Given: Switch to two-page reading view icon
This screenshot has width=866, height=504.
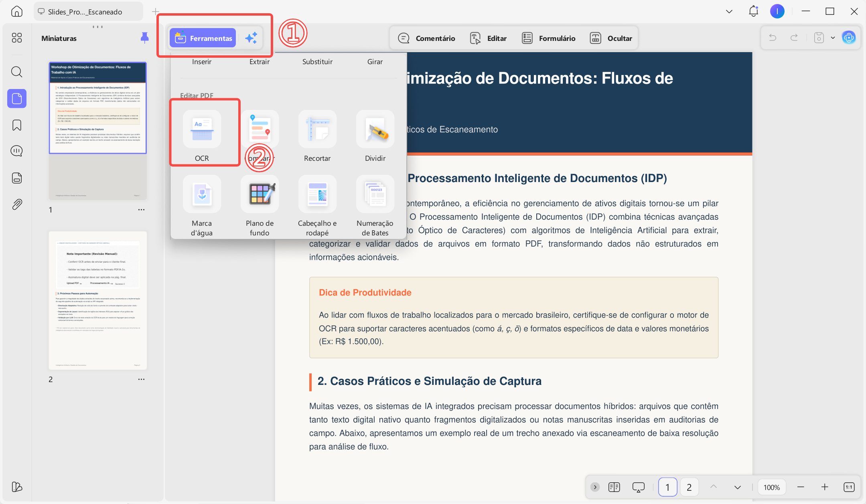Looking at the screenshot, I should click(614, 487).
